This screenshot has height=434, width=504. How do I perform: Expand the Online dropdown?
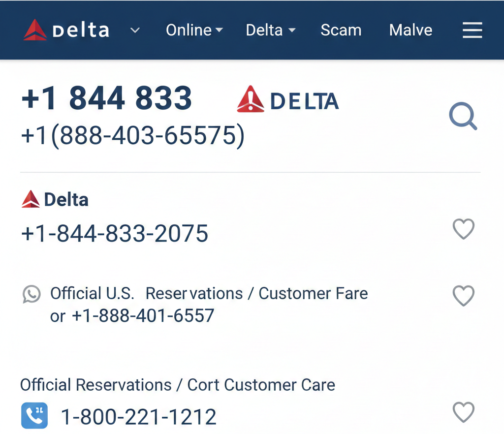194,30
